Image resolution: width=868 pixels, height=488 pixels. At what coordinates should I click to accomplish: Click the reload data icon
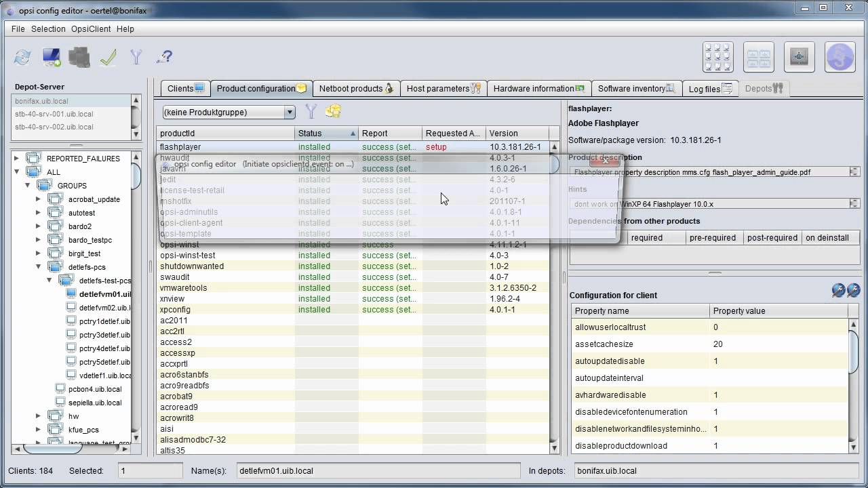coord(22,58)
